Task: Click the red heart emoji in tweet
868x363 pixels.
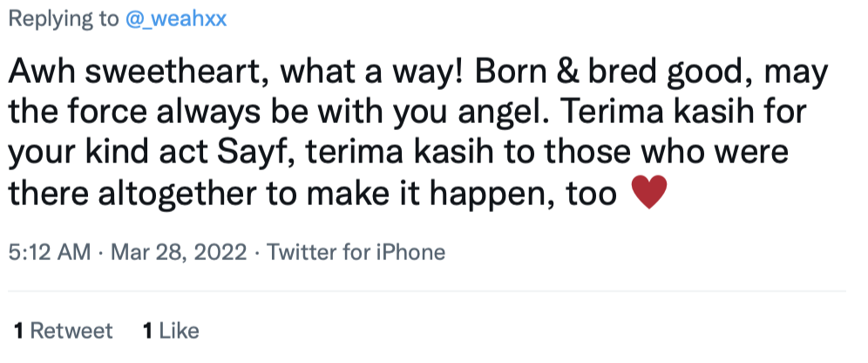Action: 649,192
